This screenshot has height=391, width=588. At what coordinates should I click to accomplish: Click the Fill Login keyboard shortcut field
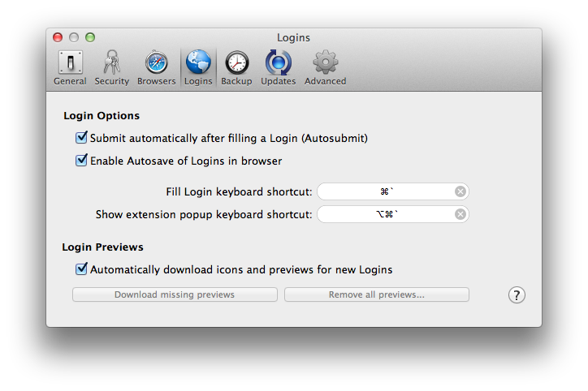[x=386, y=191]
